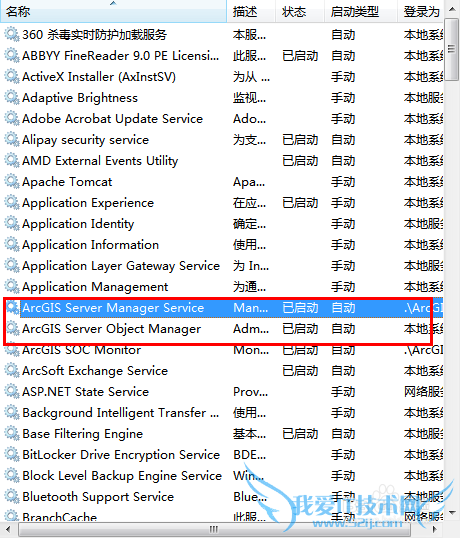460x538 pixels.
Task: Select the ArcGIS SOC Monitor service
Action: (82, 350)
